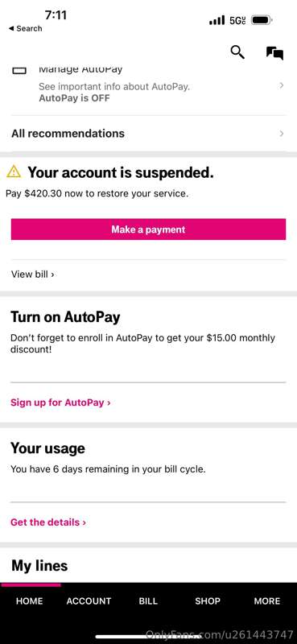
Task: Open the MORE tab
Action: tap(267, 601)
